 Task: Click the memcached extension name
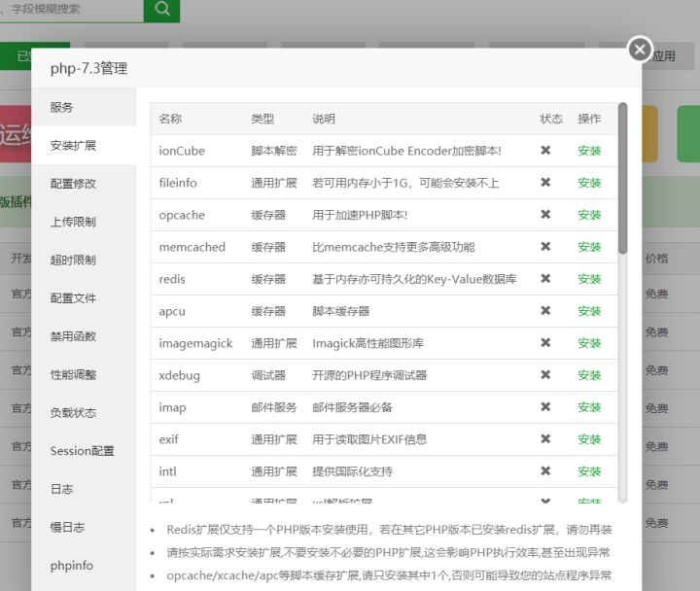192,247
